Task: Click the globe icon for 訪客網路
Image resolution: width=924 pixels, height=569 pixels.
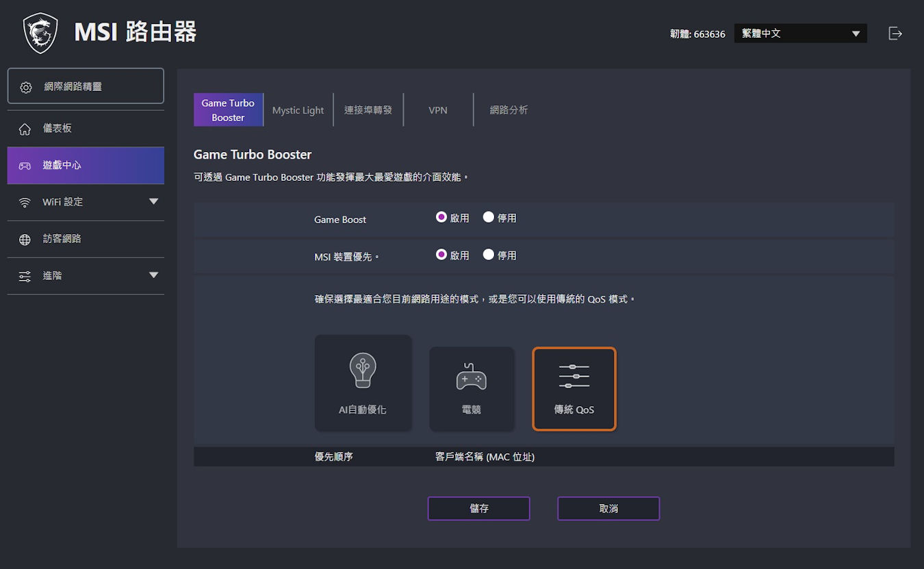Action: 25,240
